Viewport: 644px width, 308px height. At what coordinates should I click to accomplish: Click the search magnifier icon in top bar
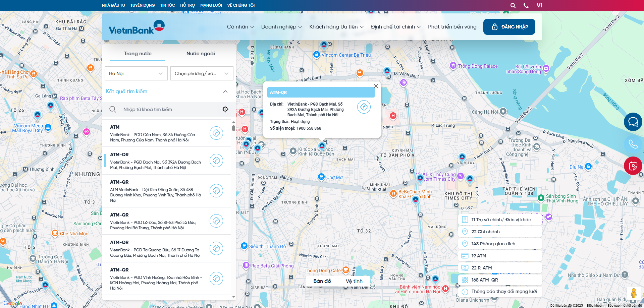pyautogui.click(x=513, y=5)
